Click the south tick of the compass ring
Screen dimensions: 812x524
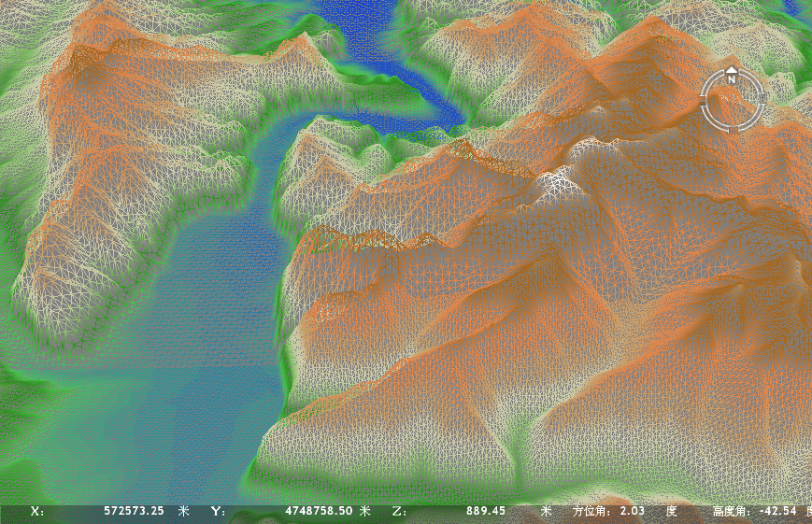(x=733, y=128)
